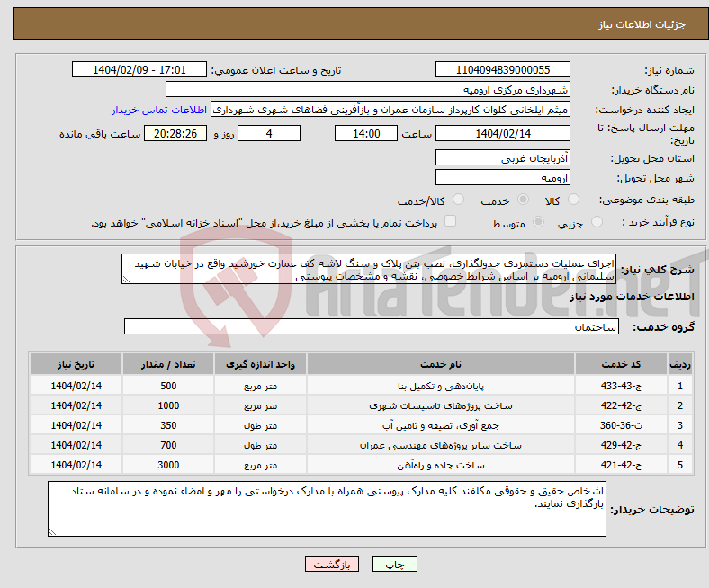This screenshot has height=588, width=709.
Task: Click the نام خدمت column header
Action: [x=440, y=364]
